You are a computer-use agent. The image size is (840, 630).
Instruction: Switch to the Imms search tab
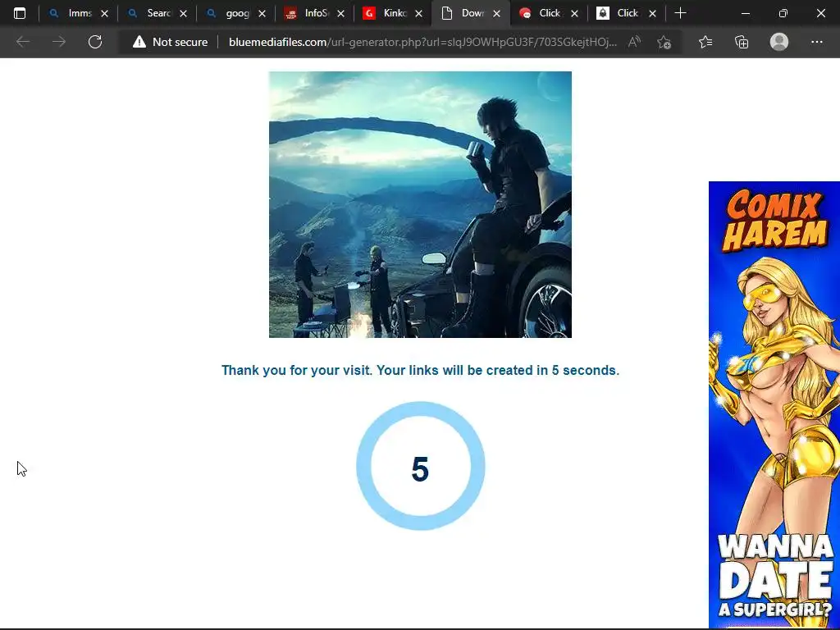tap(78, 13)
